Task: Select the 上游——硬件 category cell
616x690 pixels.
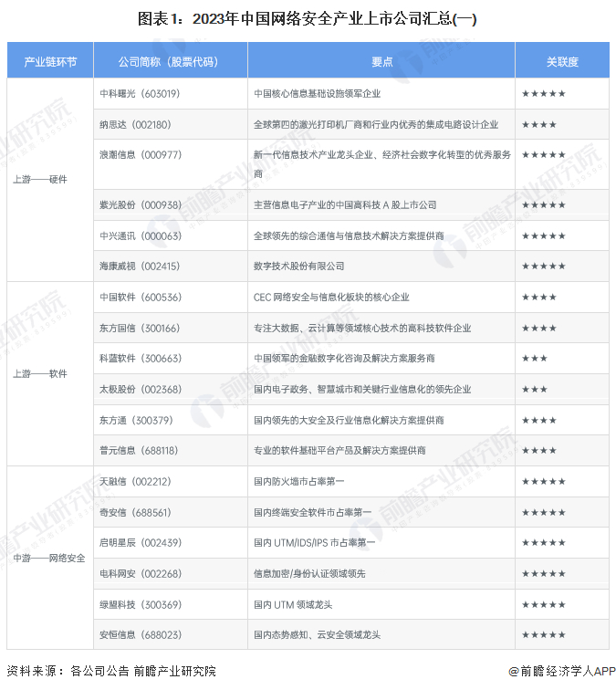Action: (x=50, y=180)
